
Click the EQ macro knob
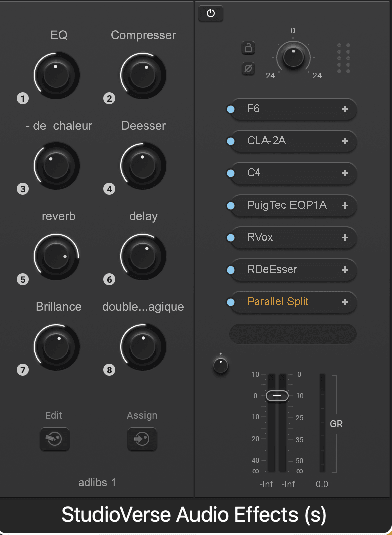pyautogui.click(x=57, y=75)
